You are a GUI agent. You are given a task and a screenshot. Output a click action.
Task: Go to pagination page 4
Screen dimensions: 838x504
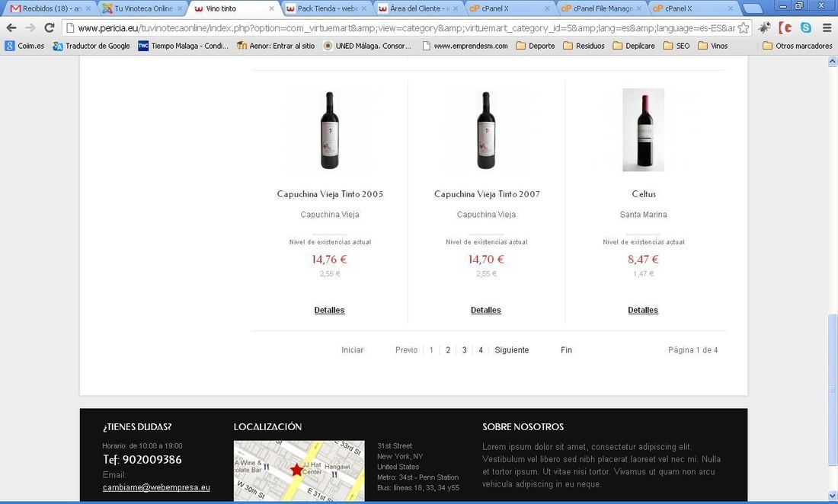pos(481,349)
